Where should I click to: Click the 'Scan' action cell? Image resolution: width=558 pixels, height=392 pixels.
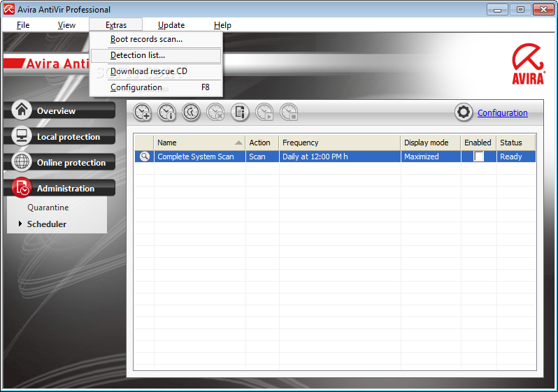coord(262,157)
